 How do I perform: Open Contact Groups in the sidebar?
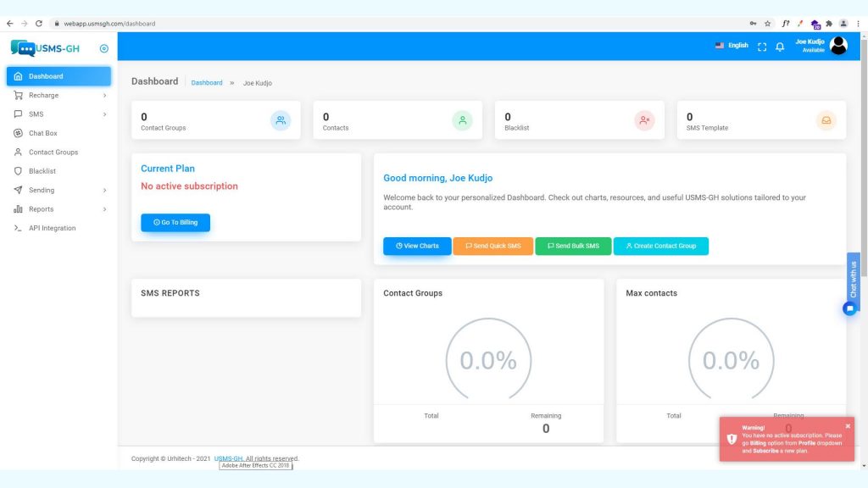pos(58,152)
